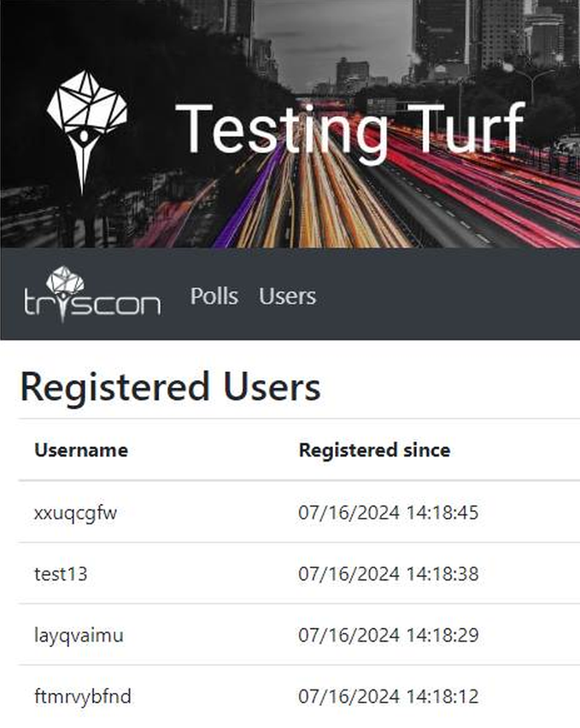Click the triscon wordmark text in the navbar

click(92, 304)
